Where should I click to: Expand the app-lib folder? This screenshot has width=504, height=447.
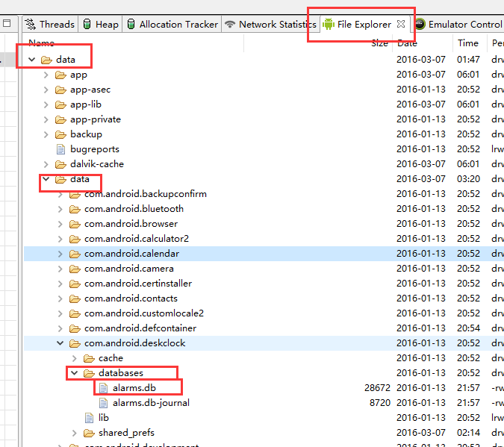click(46, 104)
